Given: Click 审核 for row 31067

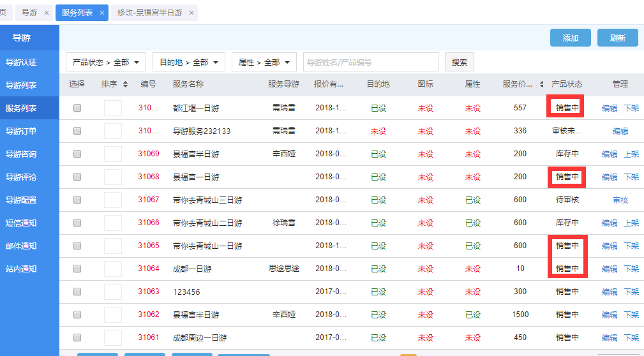Looking at the screenshot, I should click(620, 200).
